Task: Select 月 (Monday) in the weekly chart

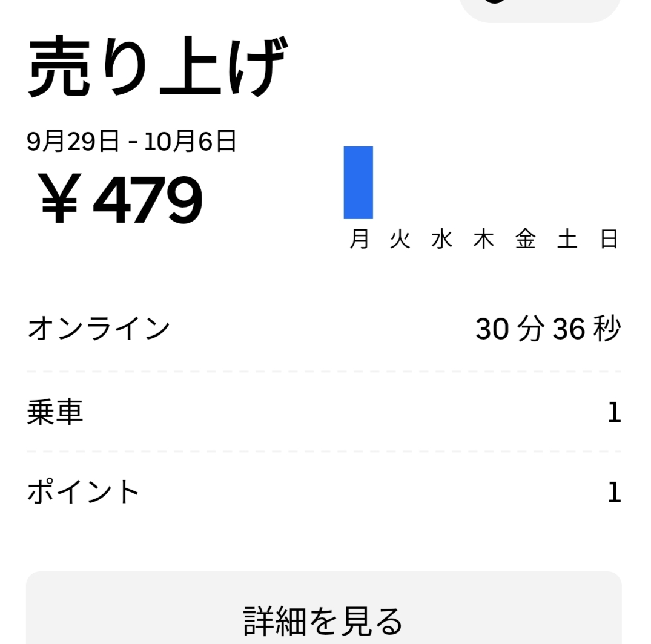Action: click(359, 240)
